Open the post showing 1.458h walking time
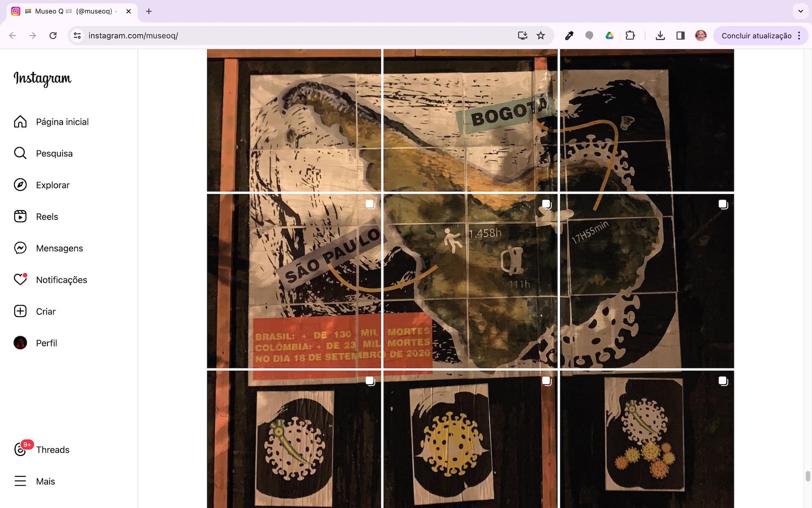812x508 pixels. pos(470,281)
